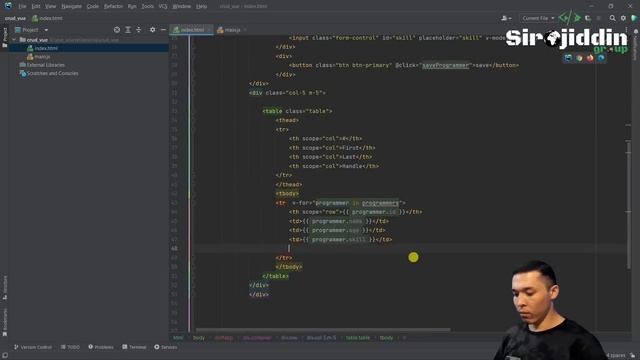
Task: Click Collapse All in Project panel
Action: [x=139, y=30]
